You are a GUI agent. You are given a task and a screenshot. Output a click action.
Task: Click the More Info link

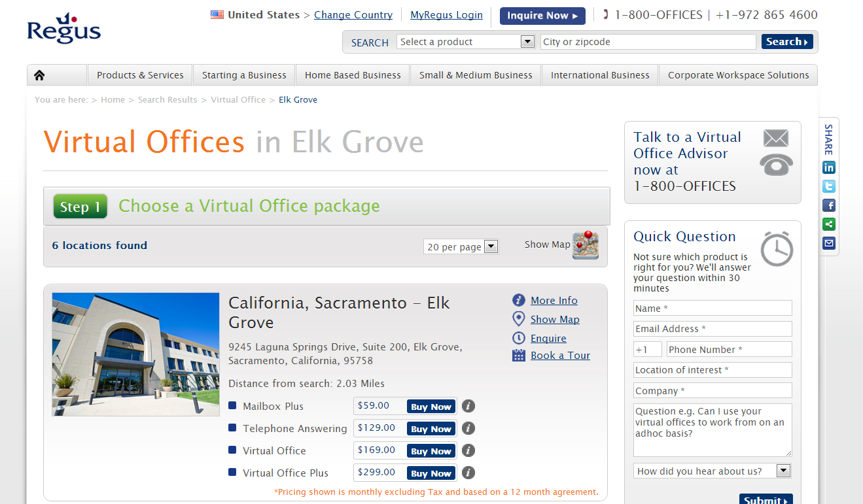554,301
